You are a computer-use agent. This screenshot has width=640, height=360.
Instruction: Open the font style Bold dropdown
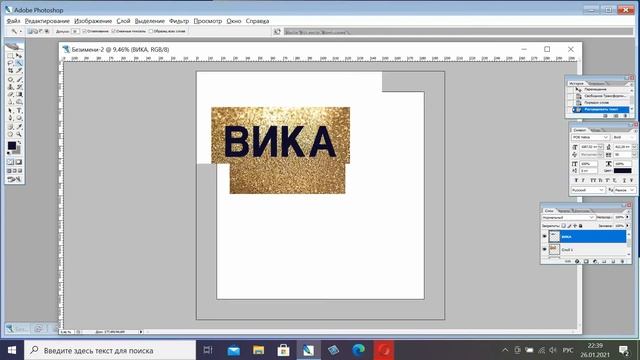click(x=624, y=137)
